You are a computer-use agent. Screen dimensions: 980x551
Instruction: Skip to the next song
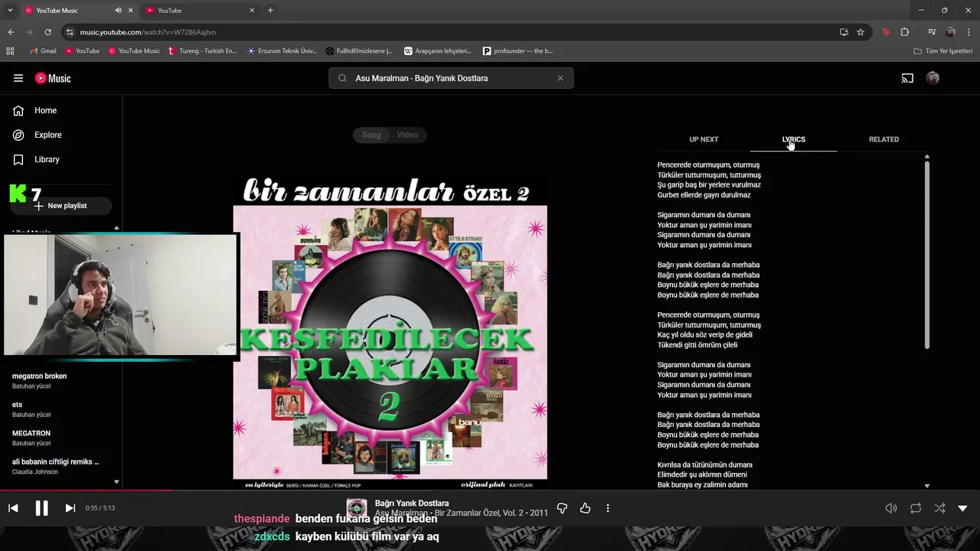point(70,508)
